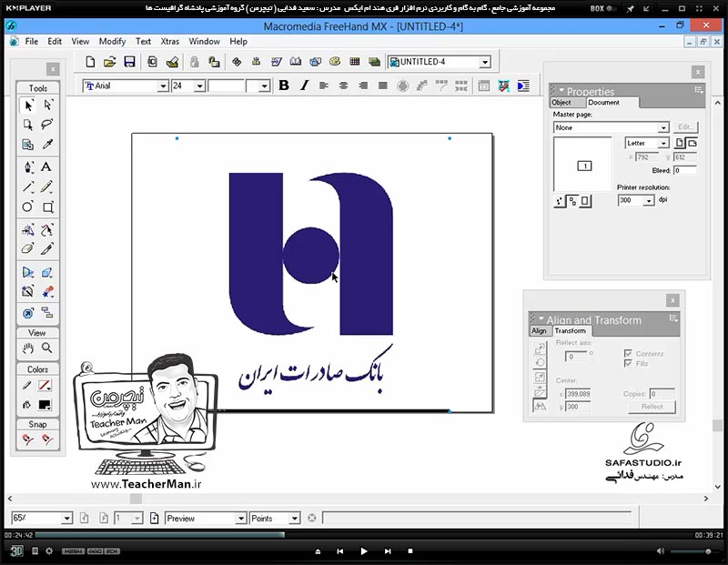Open the File menu

point(32,41)
